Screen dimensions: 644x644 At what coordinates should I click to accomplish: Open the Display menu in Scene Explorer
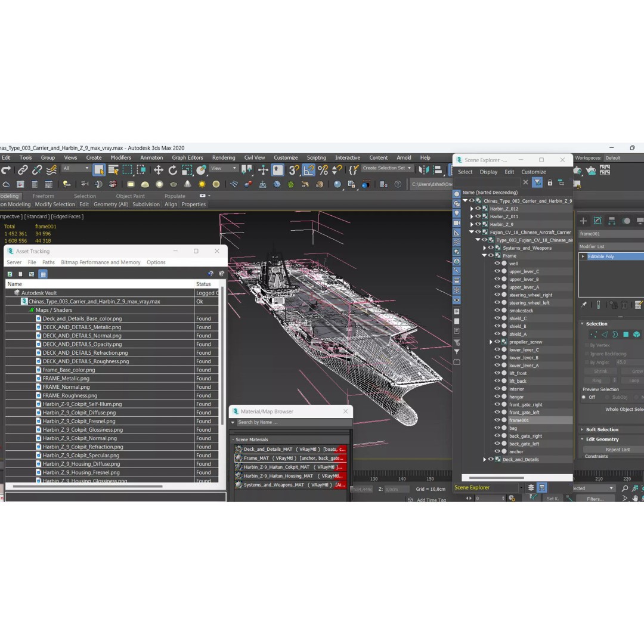488,172
